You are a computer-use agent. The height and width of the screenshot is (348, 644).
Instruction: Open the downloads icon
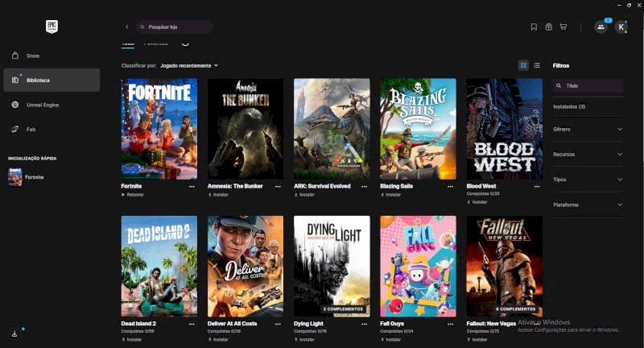click(x=14, y=333)
